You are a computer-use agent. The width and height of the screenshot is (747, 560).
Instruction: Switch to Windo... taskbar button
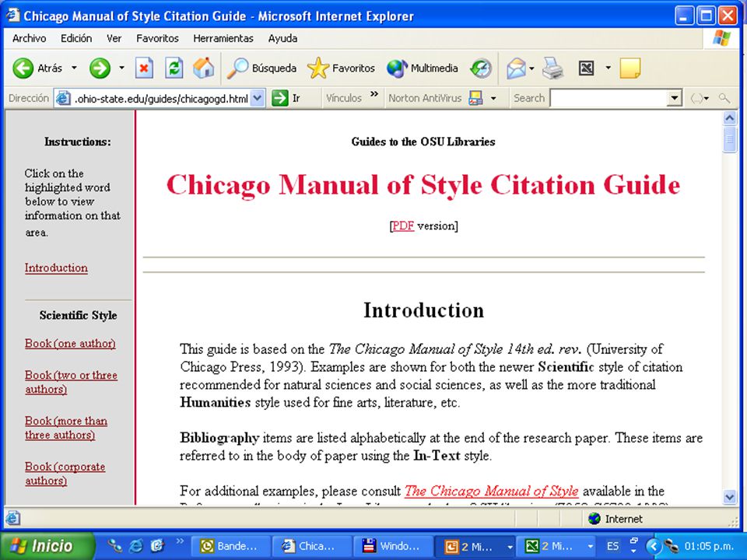(392, 546)
